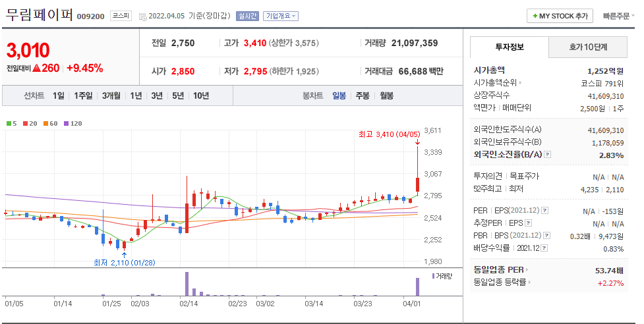The image size is (644, 324).
Task: Click the 배당수익률 value 0.83%
Action: point(614,249)
